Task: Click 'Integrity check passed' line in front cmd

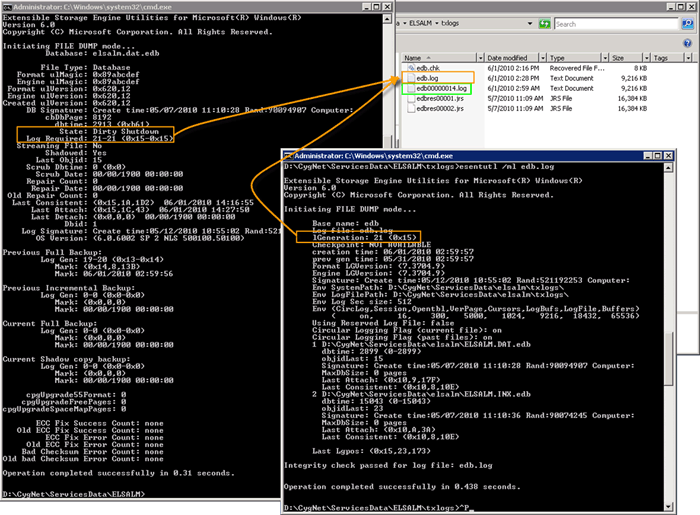Action: click(388, 465)
